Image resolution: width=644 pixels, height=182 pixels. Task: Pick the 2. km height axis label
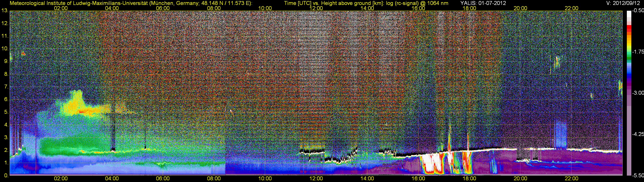(x=6, y=150)
